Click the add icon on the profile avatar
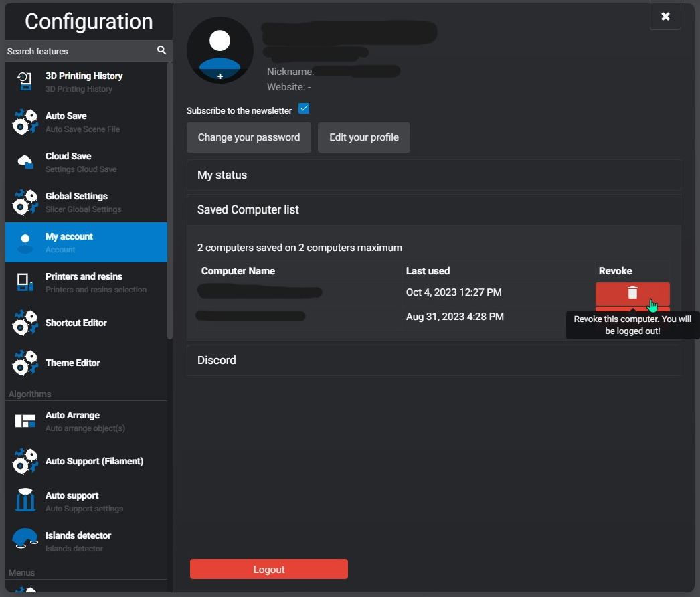Screen dimensions: 700x597 point(220,76)
